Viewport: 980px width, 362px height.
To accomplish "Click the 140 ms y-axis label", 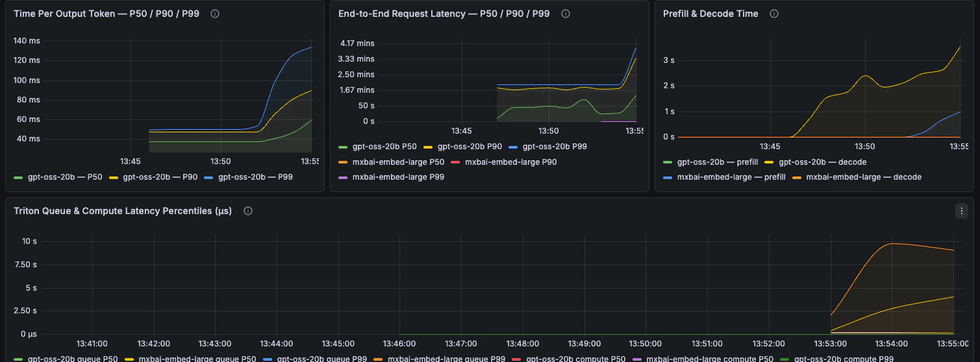I will tap(27, 40).
